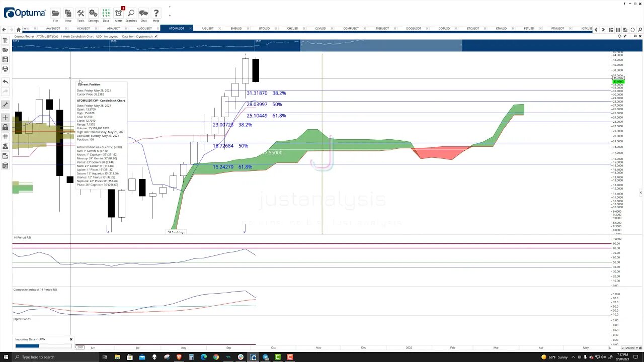Open the wrench tool in sidebar

click(5, 105)
